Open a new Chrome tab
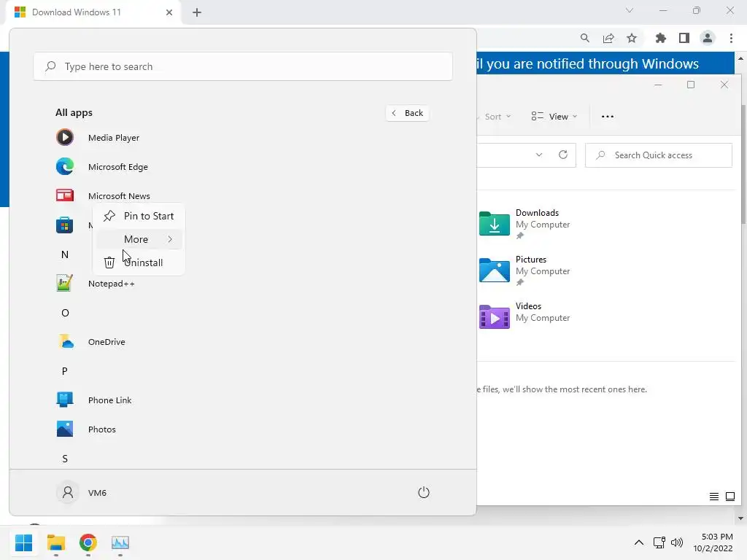This screenshot has height=560, width=747. (x=197, y=12)
